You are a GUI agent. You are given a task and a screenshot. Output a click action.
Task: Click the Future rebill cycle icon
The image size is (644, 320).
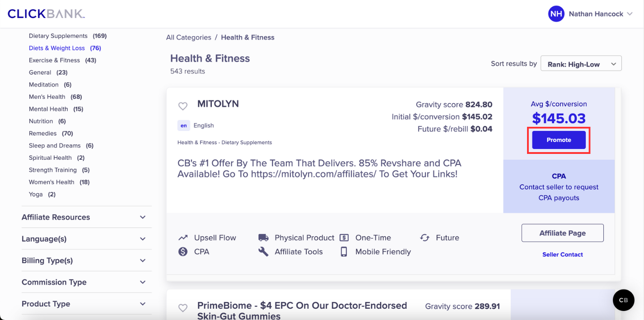(x=425, y=237)
